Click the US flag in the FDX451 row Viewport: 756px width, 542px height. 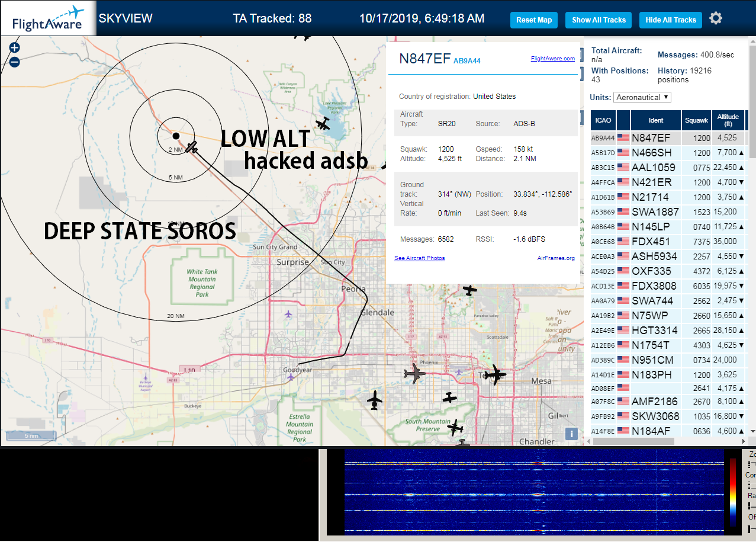(x=623, y=241)
